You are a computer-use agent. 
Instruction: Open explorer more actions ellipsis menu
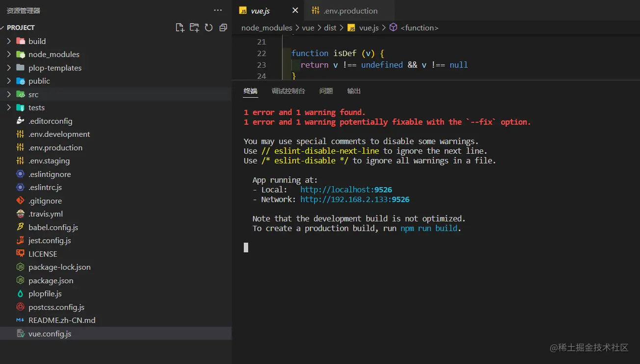pyautogui.click(x=218, y=10)
